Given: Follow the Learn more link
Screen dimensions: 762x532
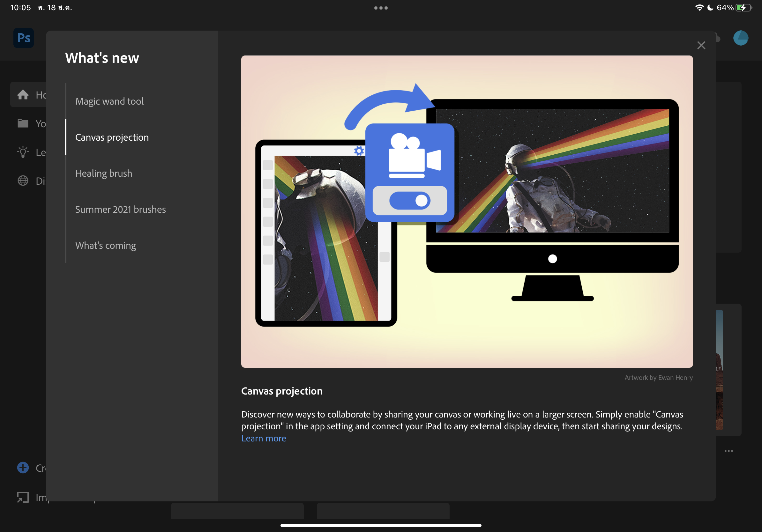Looking at the screenshot, I should (x=263, y=438).
